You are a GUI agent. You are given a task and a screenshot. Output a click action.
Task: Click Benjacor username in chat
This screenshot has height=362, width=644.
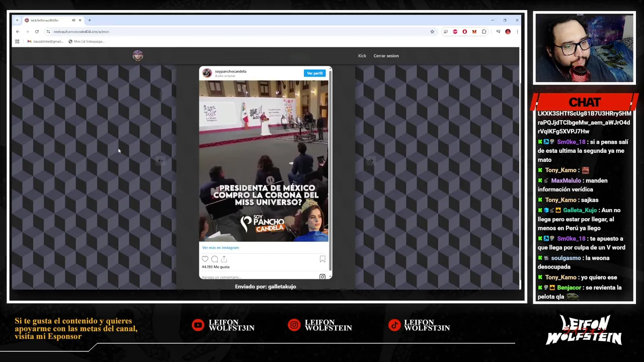point(569,288)
